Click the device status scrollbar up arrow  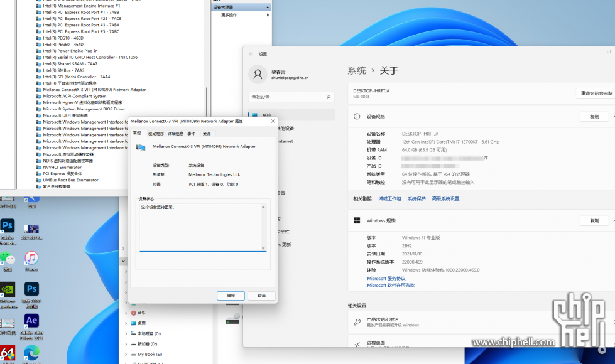pos(263,207)
